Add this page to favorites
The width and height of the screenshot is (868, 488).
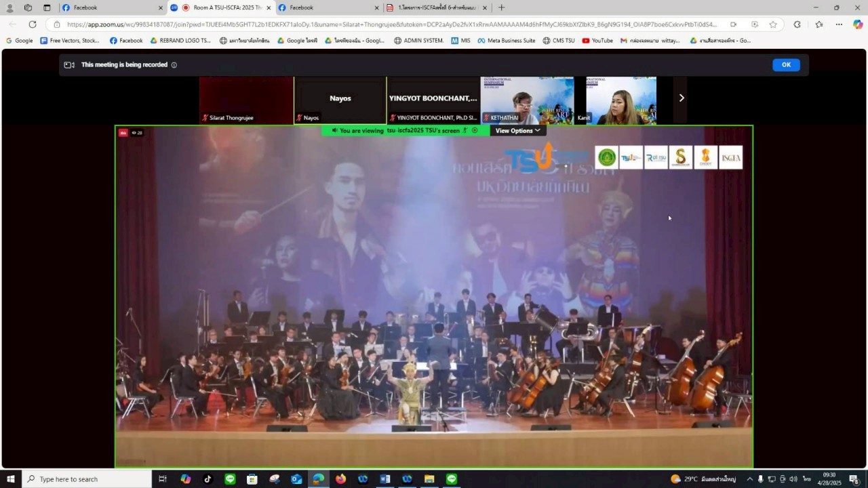773,24
